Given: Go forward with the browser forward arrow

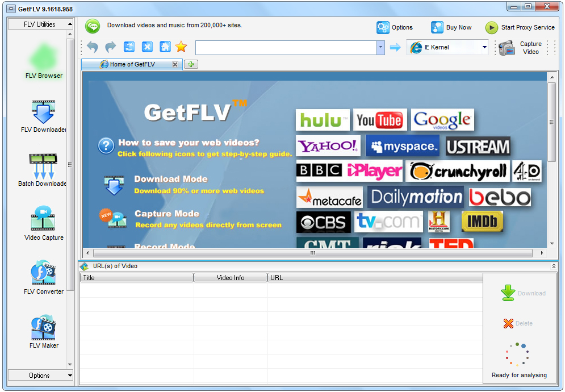Looking at the screenshot, I should tap(111, 47).
